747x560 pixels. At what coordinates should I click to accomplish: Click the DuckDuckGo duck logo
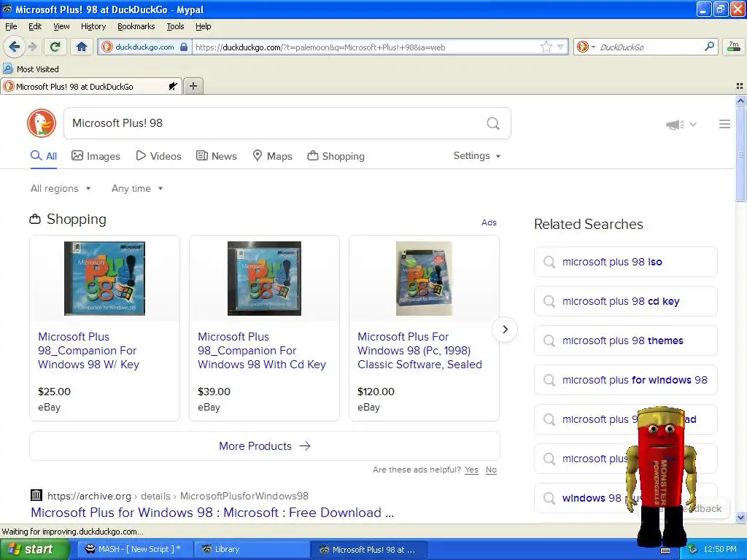42,123
